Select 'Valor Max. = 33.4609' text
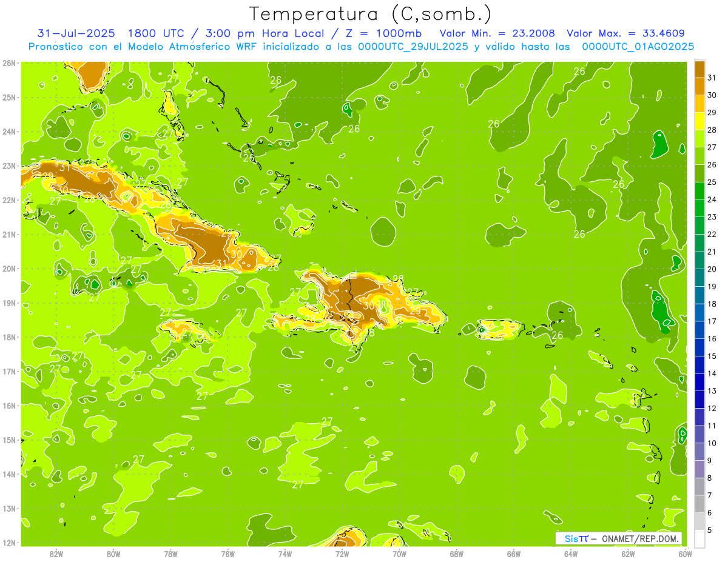The width and height of the screenshot is (728, 562). (626, 33)
